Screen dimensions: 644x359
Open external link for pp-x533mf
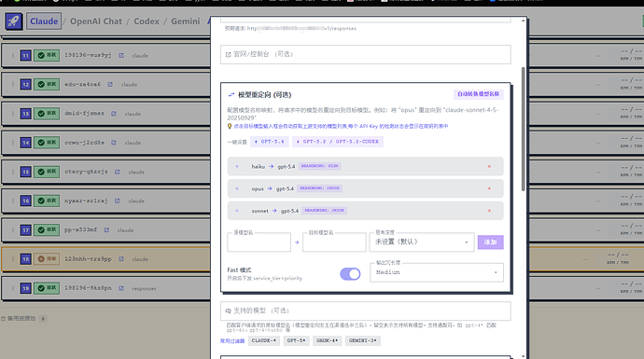pyautogui.click(x=106, y=230)
